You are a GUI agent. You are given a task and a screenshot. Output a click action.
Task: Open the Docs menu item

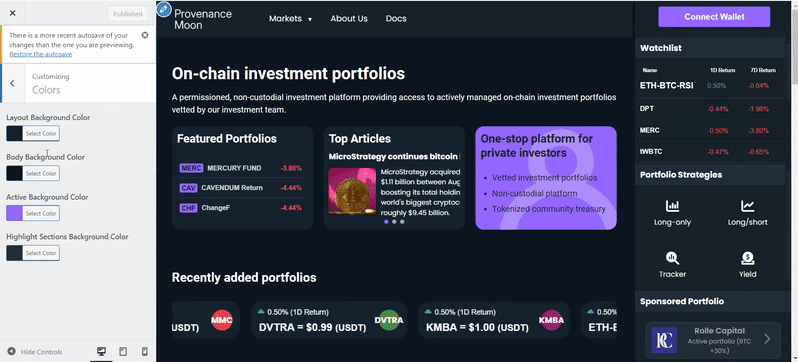(396, 19)
